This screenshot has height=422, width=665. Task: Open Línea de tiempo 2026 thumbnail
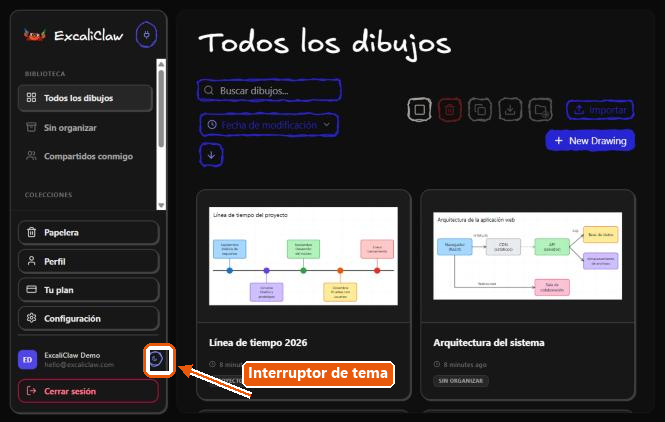303,256
